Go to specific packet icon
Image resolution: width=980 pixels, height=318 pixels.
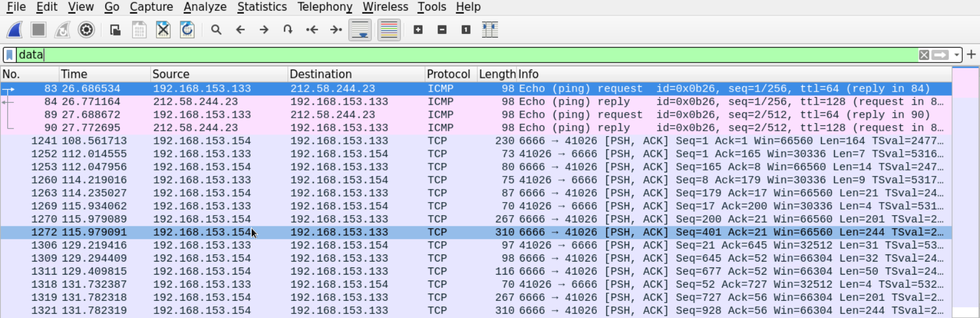(x=288, y=30)
